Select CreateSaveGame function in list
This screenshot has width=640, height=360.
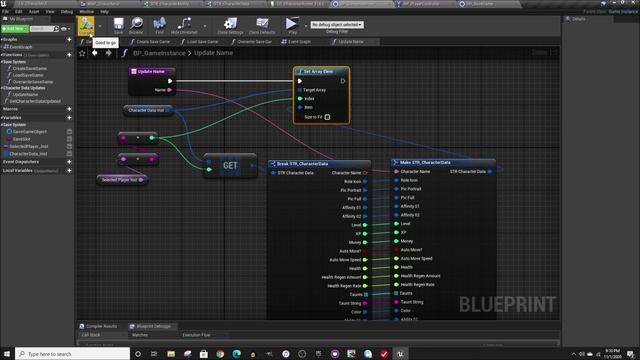tap(29, 69)
